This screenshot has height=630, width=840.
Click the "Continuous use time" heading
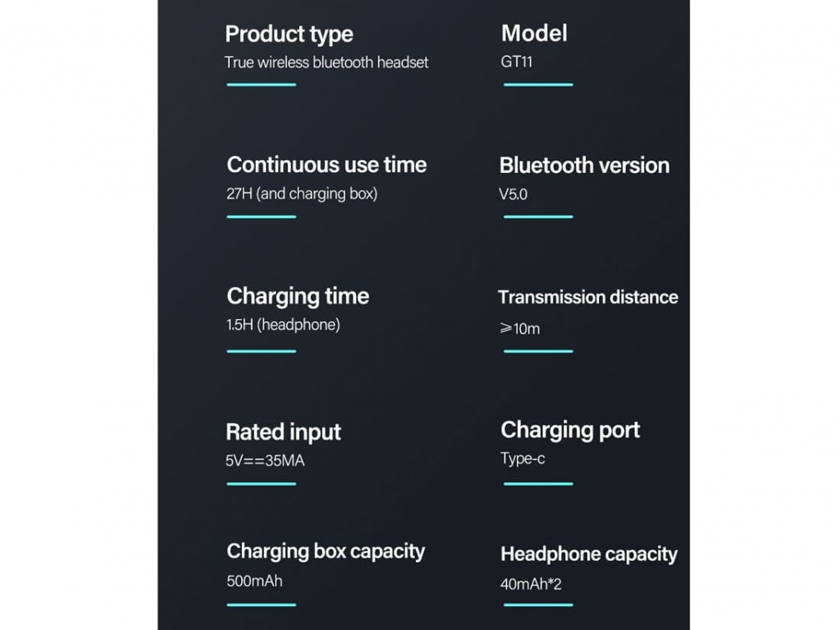pos(326,165)
